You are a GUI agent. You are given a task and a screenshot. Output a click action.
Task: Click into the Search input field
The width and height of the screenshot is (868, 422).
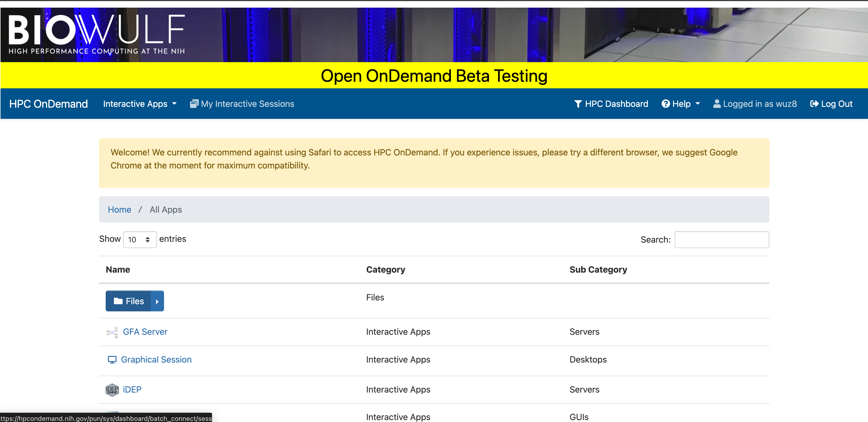click(721, 240)
